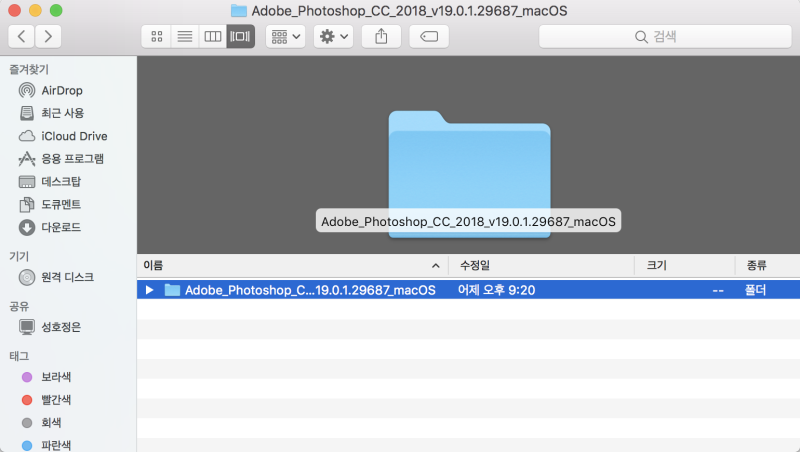The width and height of the screenshot is (800, 452).
Task: Click the 폴더 kind cell
Action: [x=755, y=290]
